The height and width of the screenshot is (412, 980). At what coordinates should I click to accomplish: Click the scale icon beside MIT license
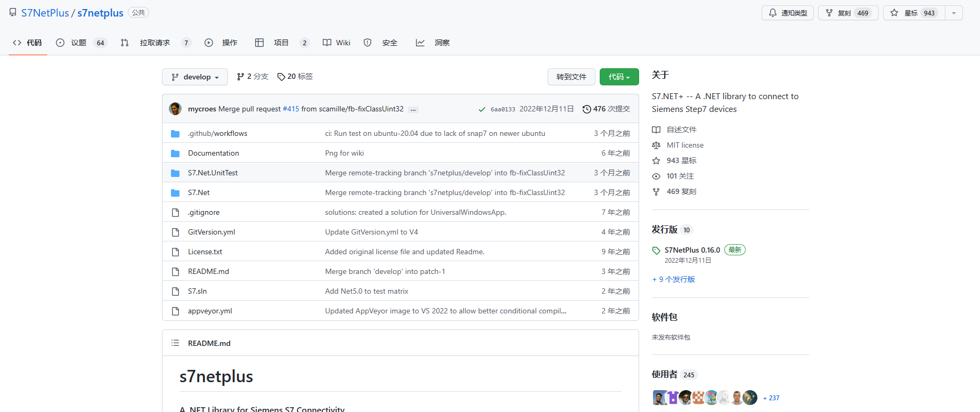point(656,146)
